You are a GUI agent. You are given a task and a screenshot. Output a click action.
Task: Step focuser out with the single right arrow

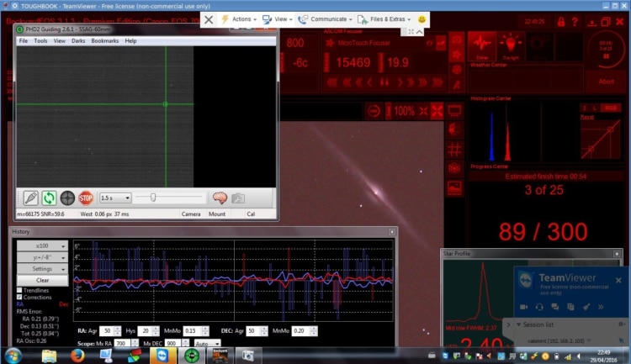(x=400, y=82)
